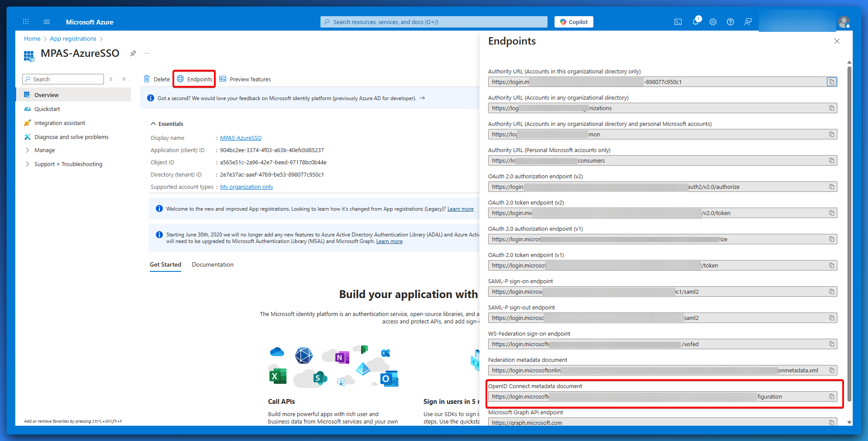
Task: Open the feedback icon in top bar
Action: pos(748,22)
